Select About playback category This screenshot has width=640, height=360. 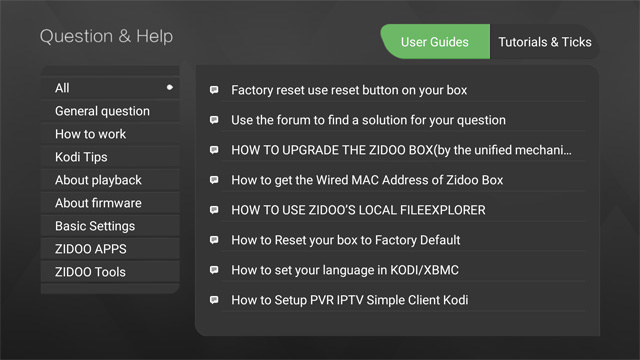(110, 180)
